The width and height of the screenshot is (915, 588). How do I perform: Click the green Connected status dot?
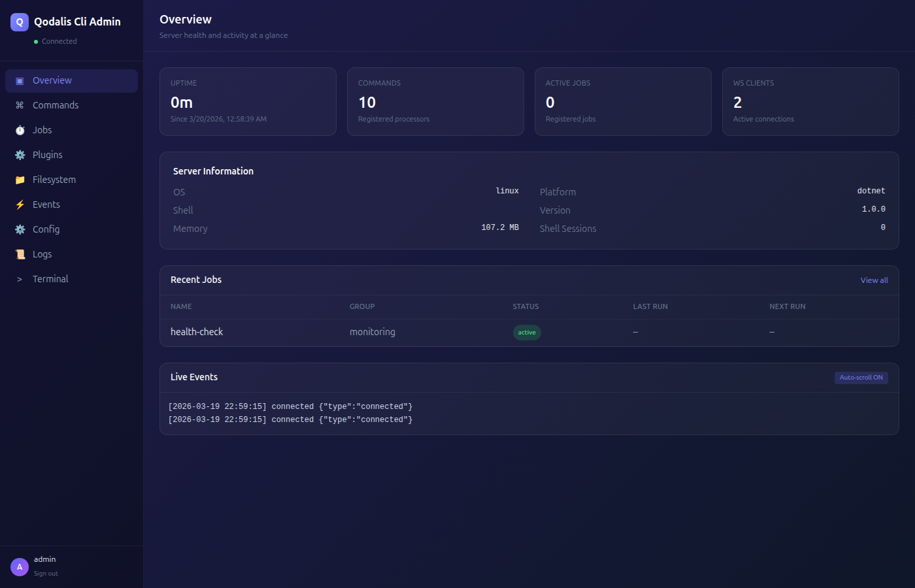click(36, 42)
